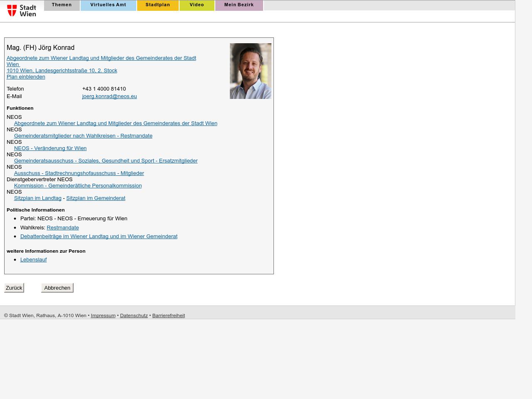The width and height of the screenshot is (532, 399).
Task: Open the Virtuelles Amt tab
Action: [x=108, y=5]
